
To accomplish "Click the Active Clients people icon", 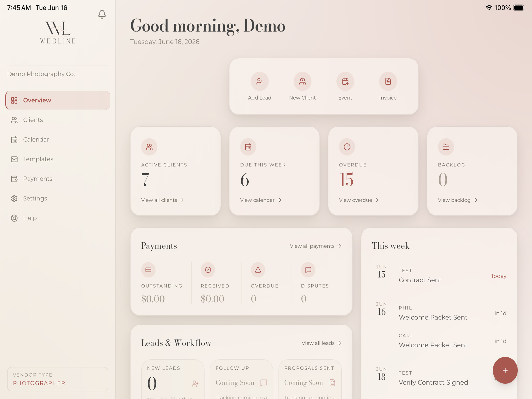I will [x=149, y=147].
